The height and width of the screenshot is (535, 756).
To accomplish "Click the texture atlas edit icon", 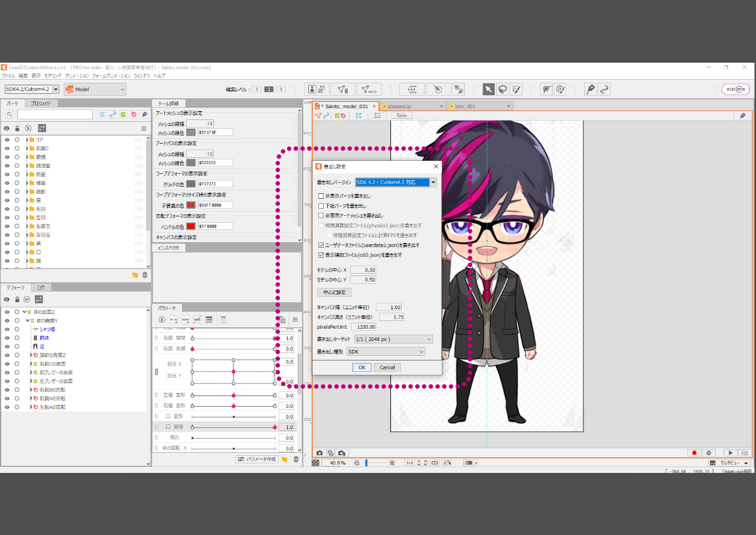I will [317, 89].
